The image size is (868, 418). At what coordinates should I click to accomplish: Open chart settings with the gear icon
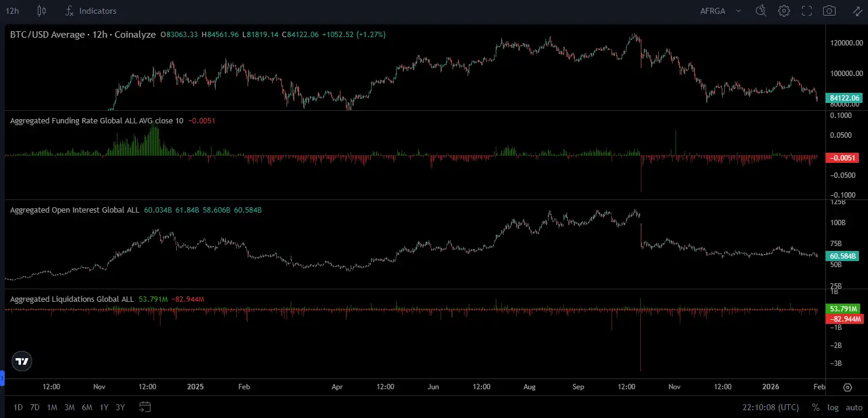click(x=784, y=10)
